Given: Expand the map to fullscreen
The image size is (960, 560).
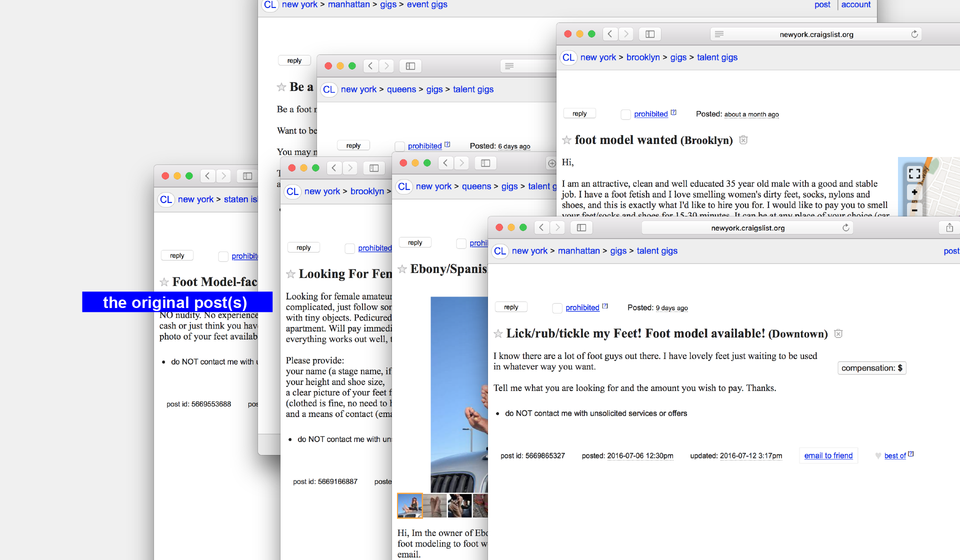Looking at the screenshot, I should click(914, 173).
